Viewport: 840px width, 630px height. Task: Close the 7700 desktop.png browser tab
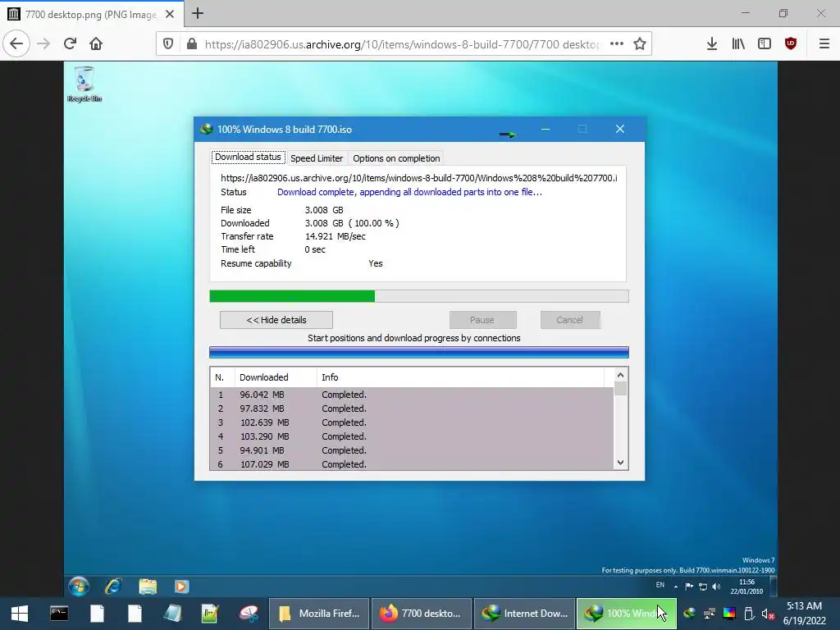tap(170, 14)
